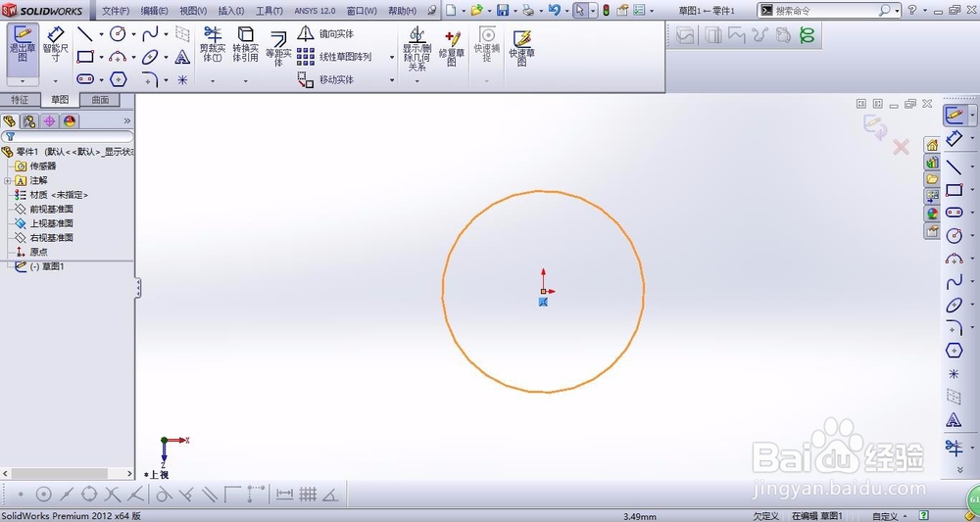Open the 编辑(E) menu
Screen dimensions: 980x522
tap(155, 11)
